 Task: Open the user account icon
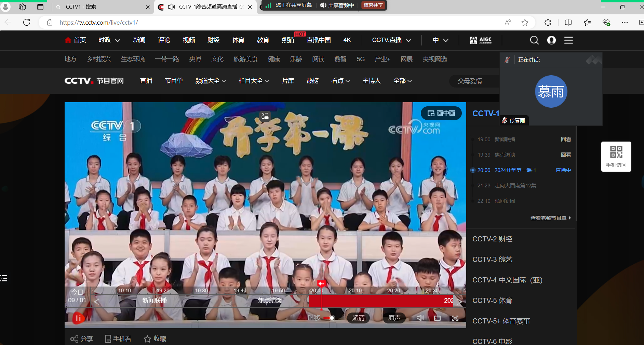(551, 40)
